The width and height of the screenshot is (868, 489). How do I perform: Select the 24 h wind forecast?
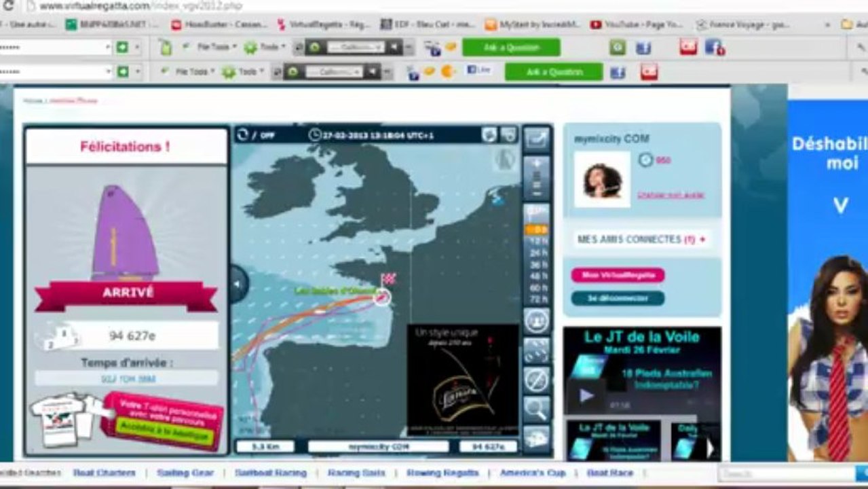tap(537, 253)
